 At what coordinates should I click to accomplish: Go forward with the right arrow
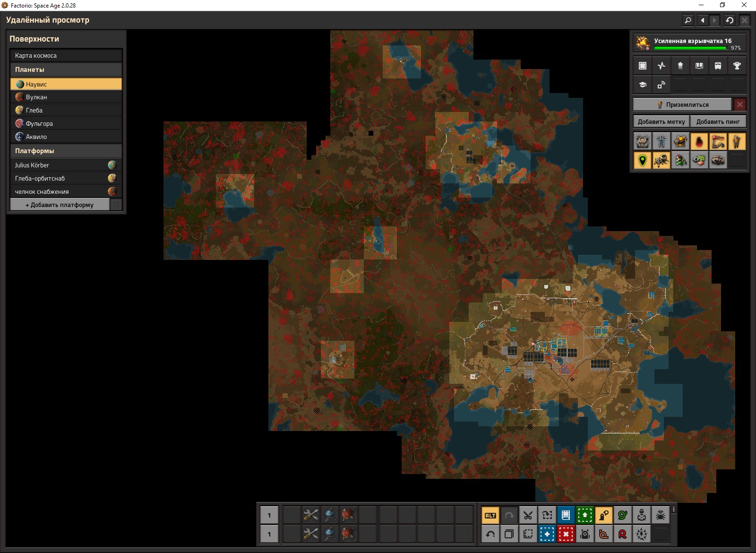point(714,20)
